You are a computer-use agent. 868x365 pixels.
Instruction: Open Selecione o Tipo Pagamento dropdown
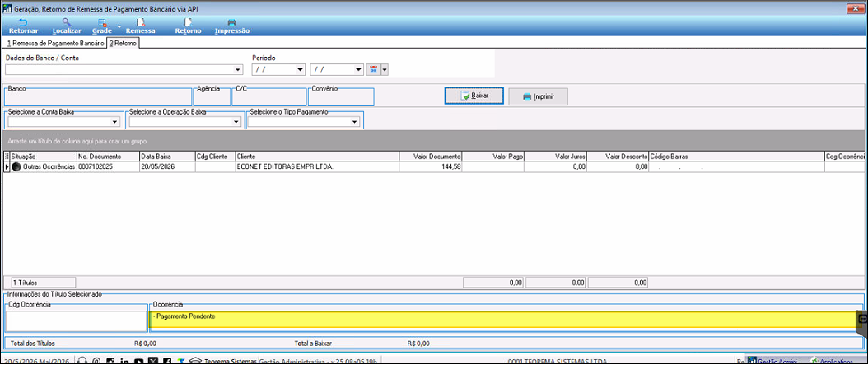(355, 122)
